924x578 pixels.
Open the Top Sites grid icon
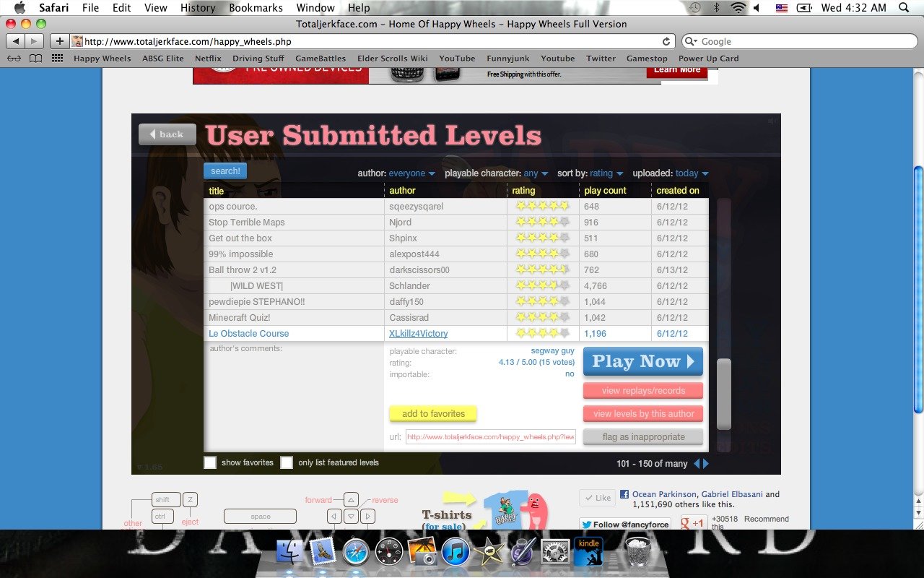57,59
